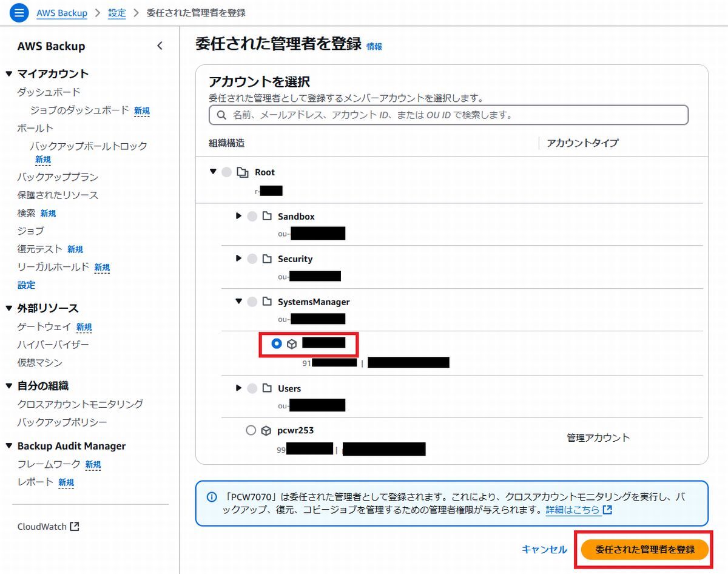The height and width of the screenshot is (574, 728).
Task: Open バックアッププラン in the sidebar
Action: tap(58, 177)
